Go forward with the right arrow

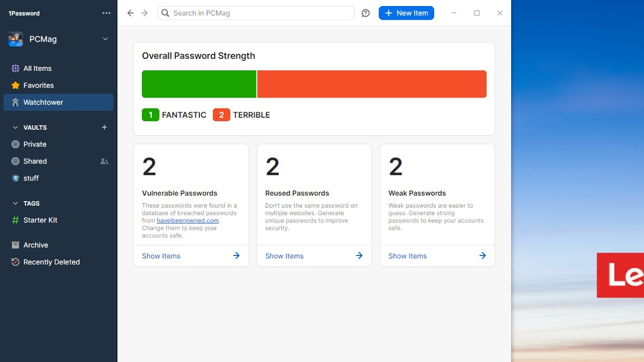coord(144,13)
